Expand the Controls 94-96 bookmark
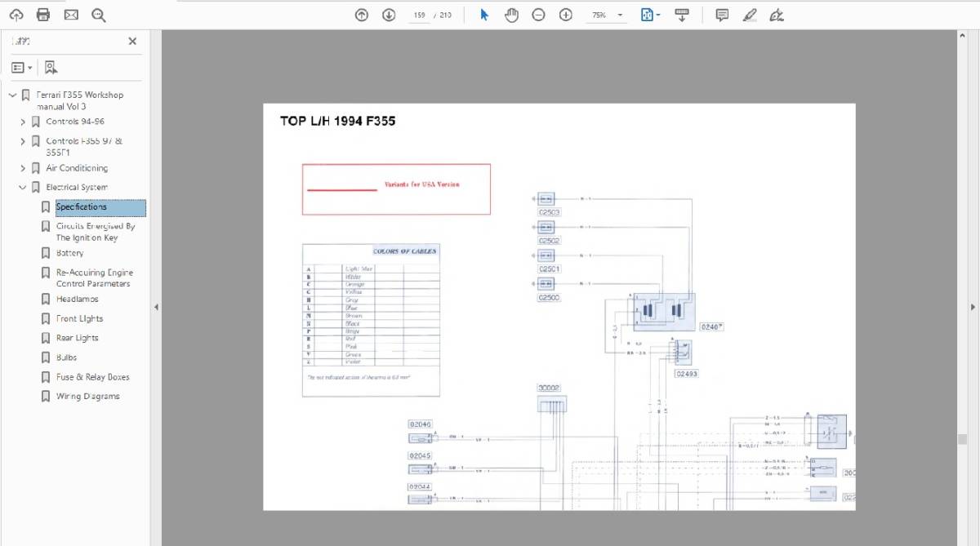Viewport: 980px width, 546px height. 23,122
